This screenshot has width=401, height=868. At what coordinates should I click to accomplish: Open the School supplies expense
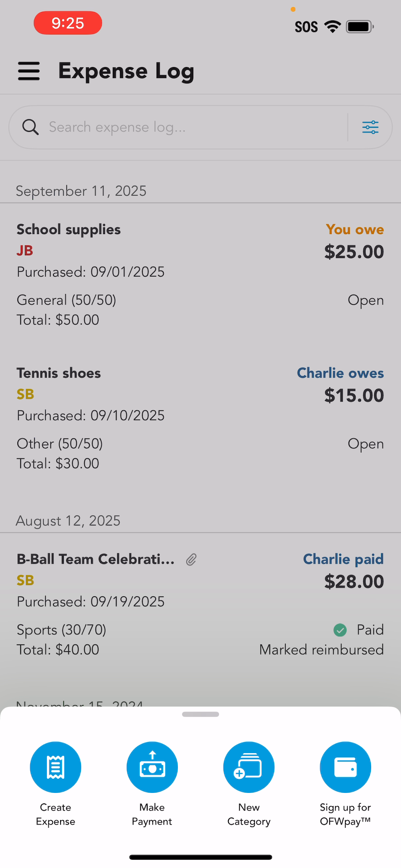(x=69, y=230)
